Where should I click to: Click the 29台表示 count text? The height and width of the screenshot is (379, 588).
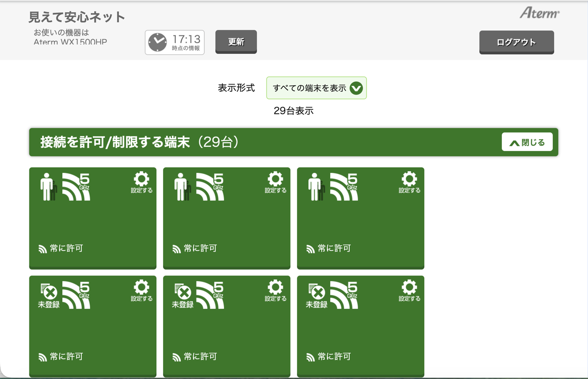click(294, 111)
